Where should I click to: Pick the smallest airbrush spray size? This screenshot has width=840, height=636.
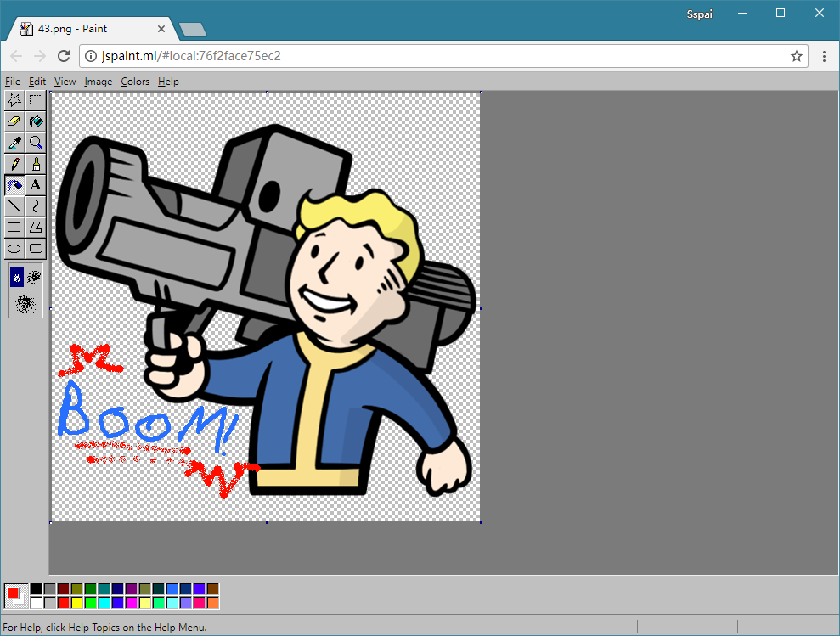pos(17,277)
